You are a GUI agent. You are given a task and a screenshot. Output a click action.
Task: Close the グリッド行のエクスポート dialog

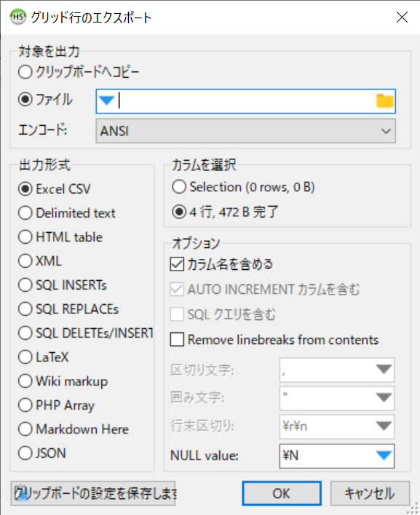pyautogui.click(x=402, y=17)
